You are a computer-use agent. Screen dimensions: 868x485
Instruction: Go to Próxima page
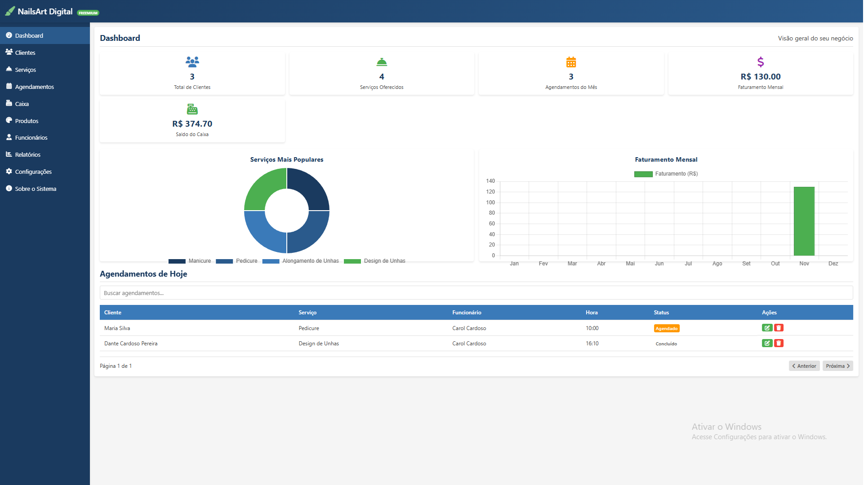pyautogui.click(x=837, y=366)
